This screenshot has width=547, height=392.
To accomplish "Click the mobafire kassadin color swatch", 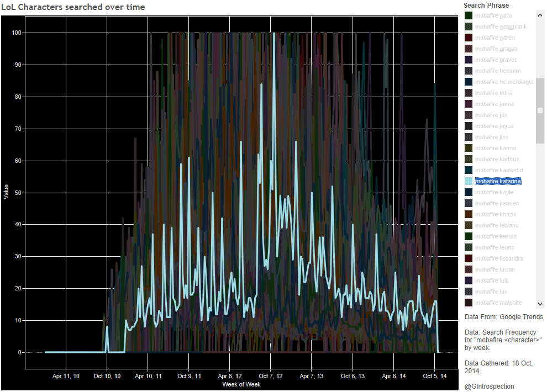I will pyautogui.click(x=469, y=170).
